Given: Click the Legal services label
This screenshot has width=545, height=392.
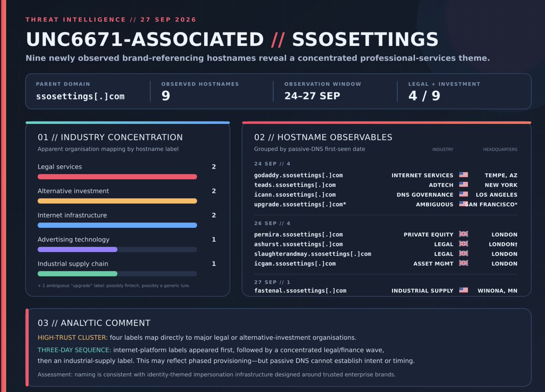Looking at the screenshot, I should click(x=60, y=167).
